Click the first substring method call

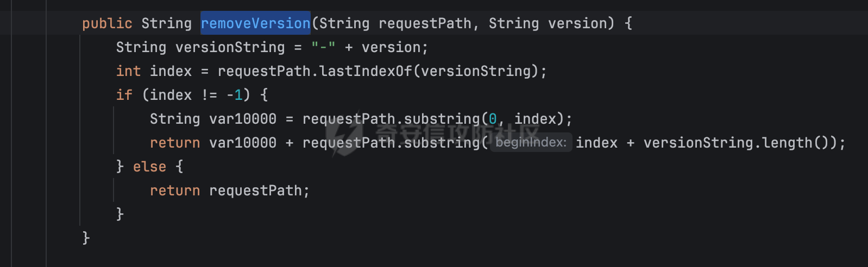point(442,119)
